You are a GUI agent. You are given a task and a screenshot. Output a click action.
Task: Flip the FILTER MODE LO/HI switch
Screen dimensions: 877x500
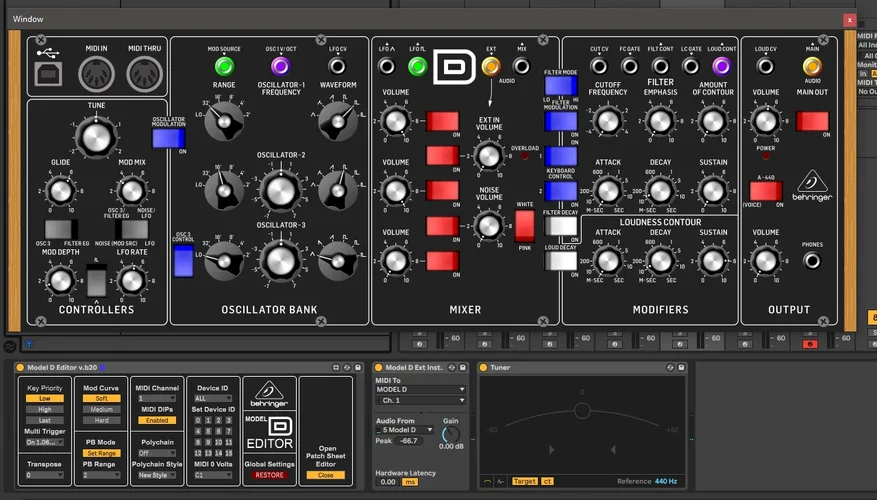pyautogui.click(x=560, y=86)
